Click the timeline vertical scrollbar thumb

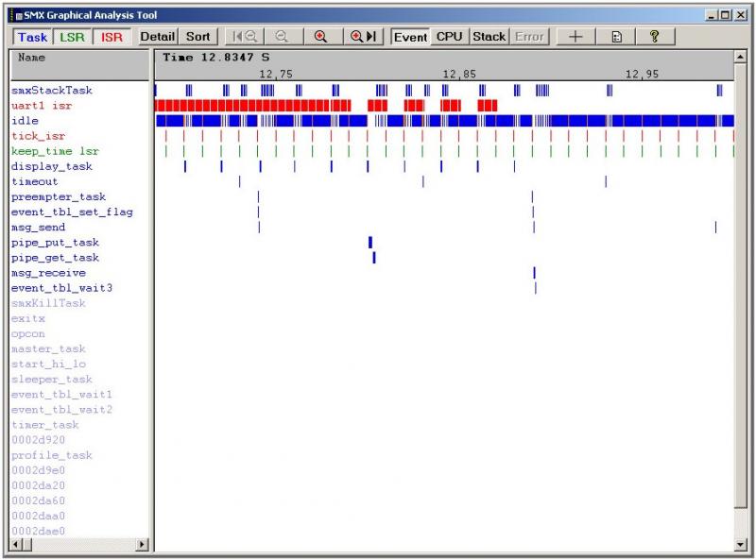[740, 285]
